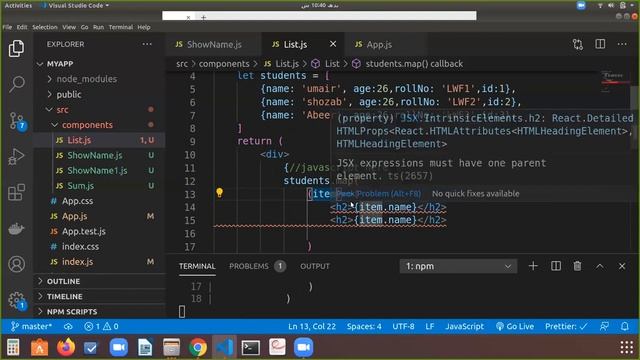The width and height of the screenshot is (640, 360).
Task: Open the Search view in activity bar
Action: [x=17, y=84]
